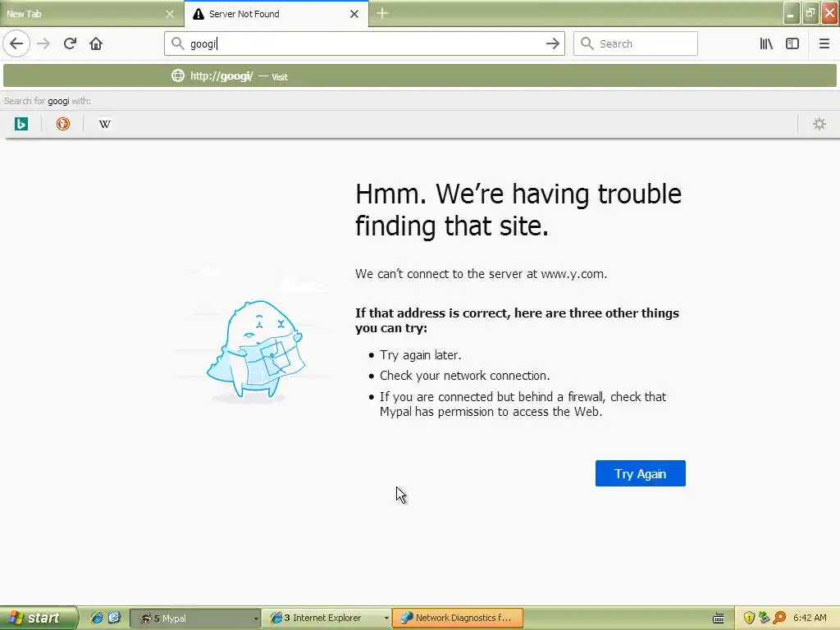840x630 pixels.
Task: Click the security shield tray icon
Action: 749,619
